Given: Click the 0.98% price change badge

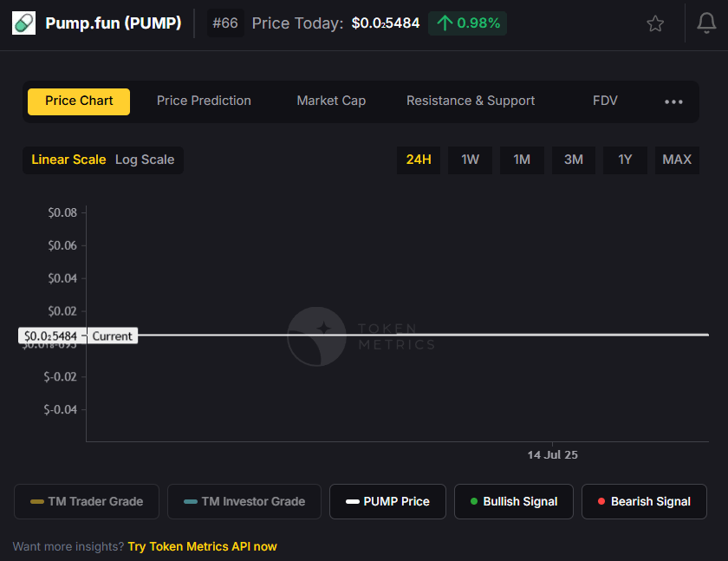Looking at the screenshot, I should 467,23.
